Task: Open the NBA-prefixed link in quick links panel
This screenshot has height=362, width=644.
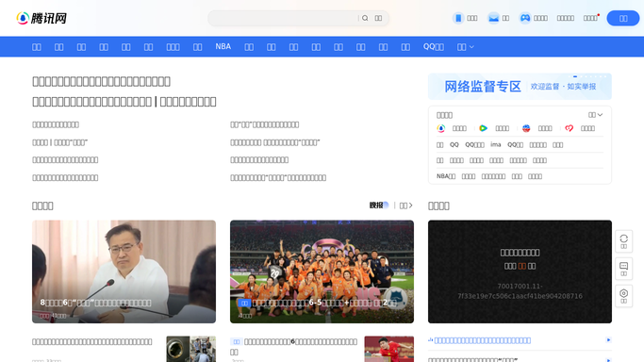Action: pos(446,176)
